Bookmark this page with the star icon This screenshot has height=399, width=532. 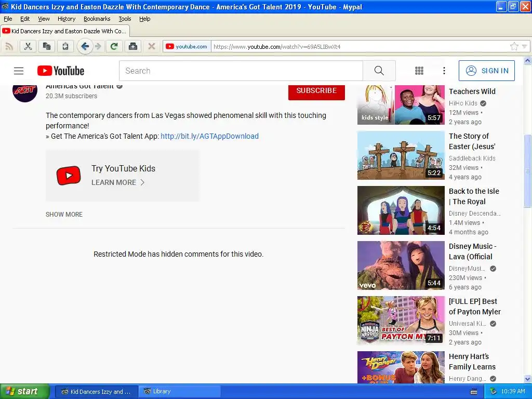click(x=514, y=46)
